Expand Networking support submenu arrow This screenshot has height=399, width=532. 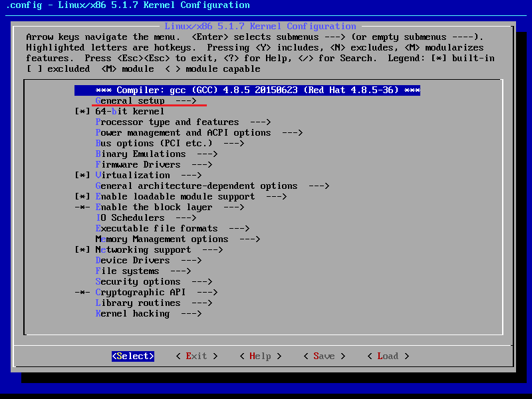click(212, 250)
